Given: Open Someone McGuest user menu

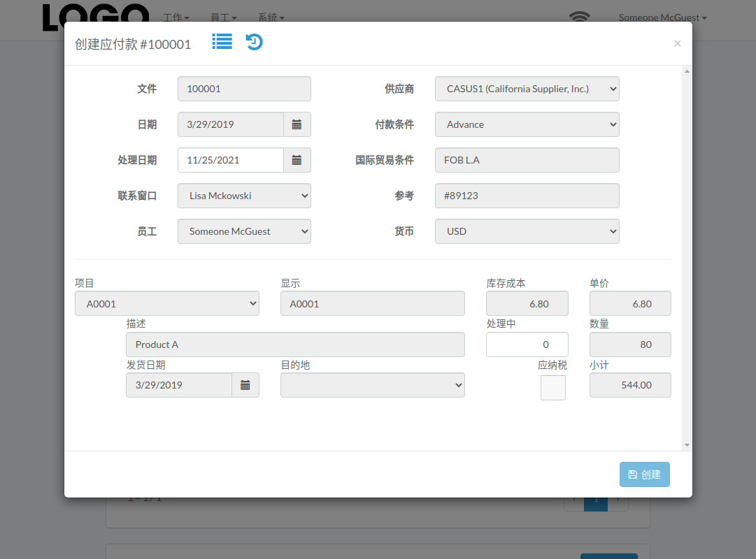Looking at the screenshot, I should (662, 17).
